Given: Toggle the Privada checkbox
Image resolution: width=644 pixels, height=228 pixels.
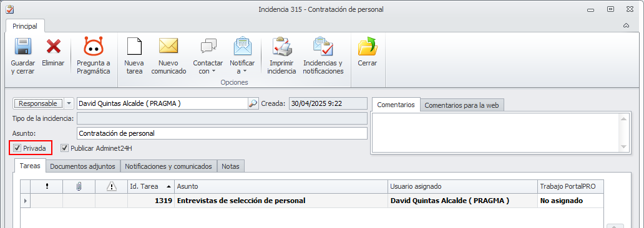Looking at the screenshot, I should (17, 148).
